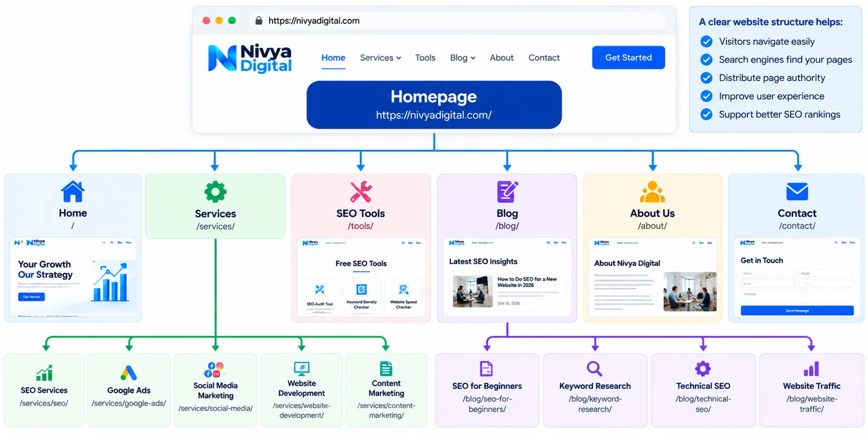
Task: Click the /blog/keyword-research/ path text
Action: (x=595, y=404)
